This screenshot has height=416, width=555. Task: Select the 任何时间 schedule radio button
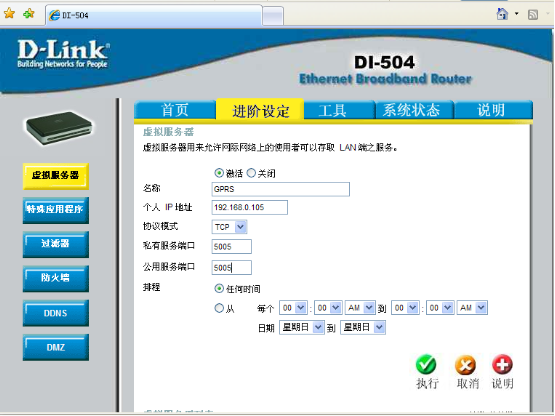pos(219,289)
